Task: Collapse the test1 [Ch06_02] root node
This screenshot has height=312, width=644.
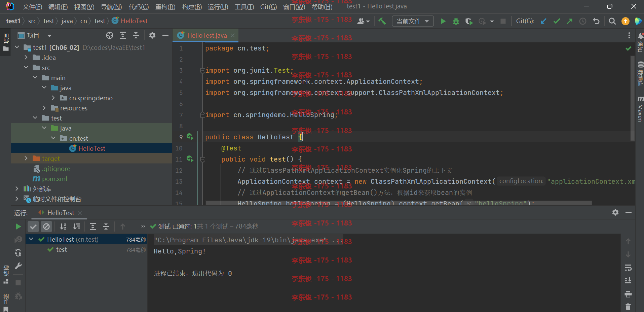Action: click(17, 47)
